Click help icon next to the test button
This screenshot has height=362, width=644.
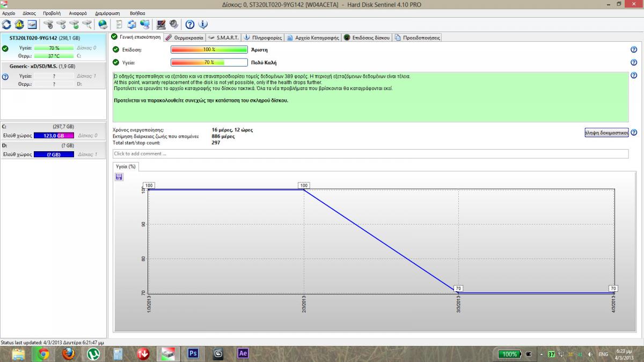tap(634, 132)
